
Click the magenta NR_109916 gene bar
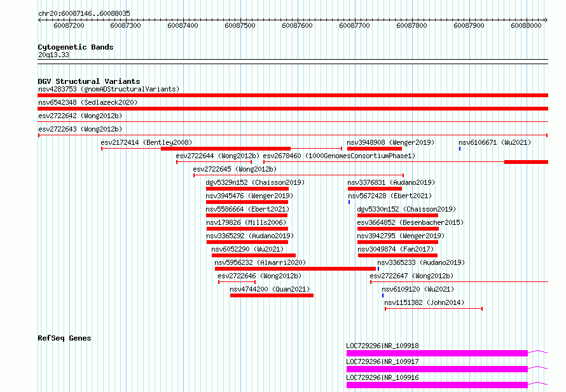pos(437,385)
